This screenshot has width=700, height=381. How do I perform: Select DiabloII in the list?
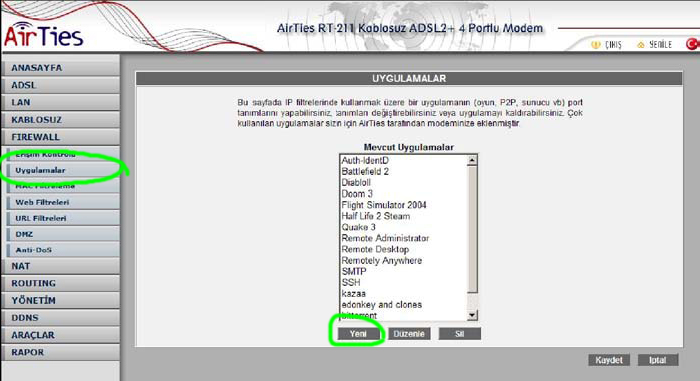[403, 183]
